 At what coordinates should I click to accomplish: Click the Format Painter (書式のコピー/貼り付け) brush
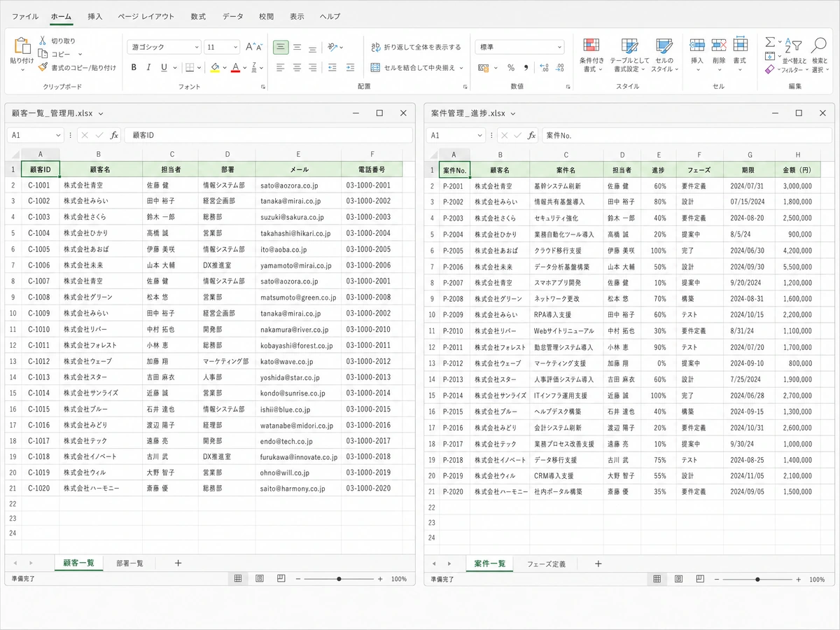tap(43, 67)
